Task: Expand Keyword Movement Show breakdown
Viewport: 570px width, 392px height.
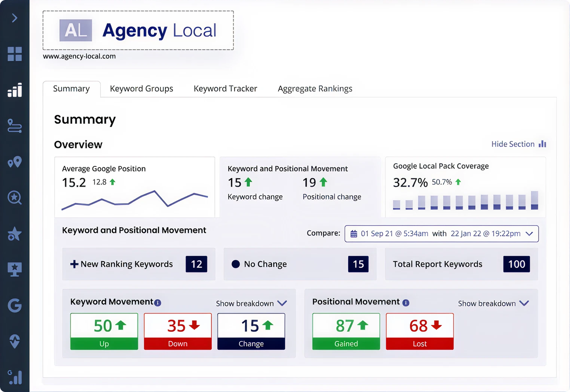Action: [x=251, y=303]
